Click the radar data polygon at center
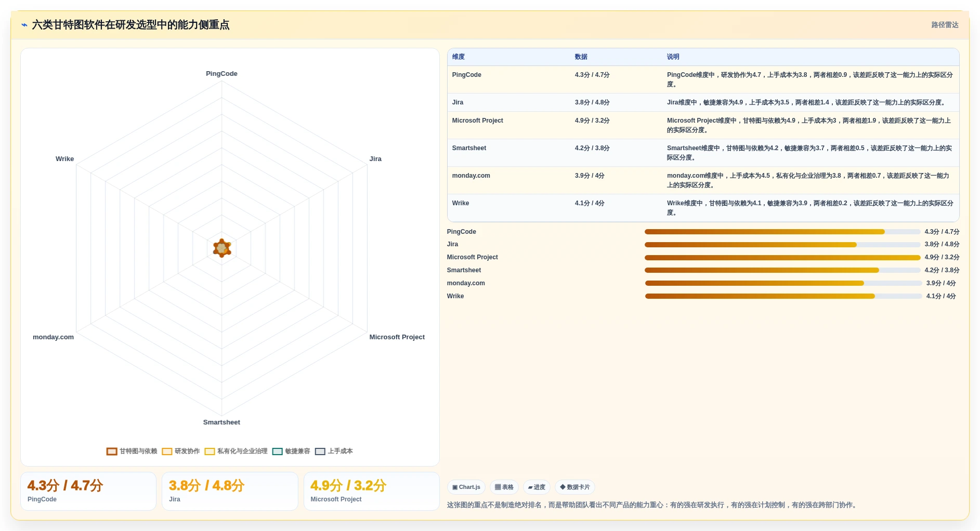 tap(222, 248)
